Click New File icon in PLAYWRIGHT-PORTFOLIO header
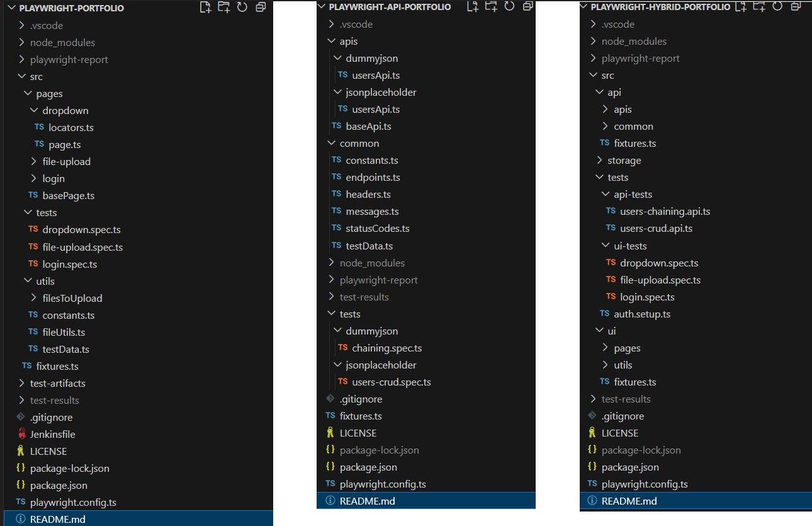Viewport: 812px width, 526px height. coord(205,8)
